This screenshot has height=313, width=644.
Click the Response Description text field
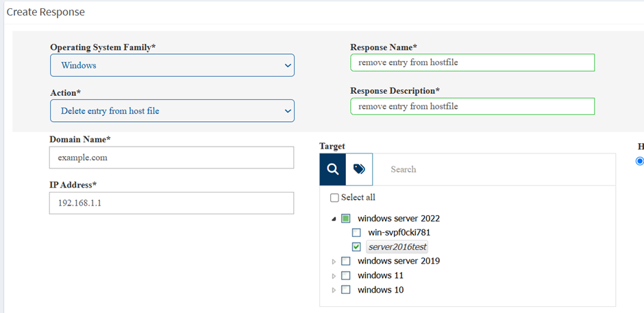coord(472,106)
